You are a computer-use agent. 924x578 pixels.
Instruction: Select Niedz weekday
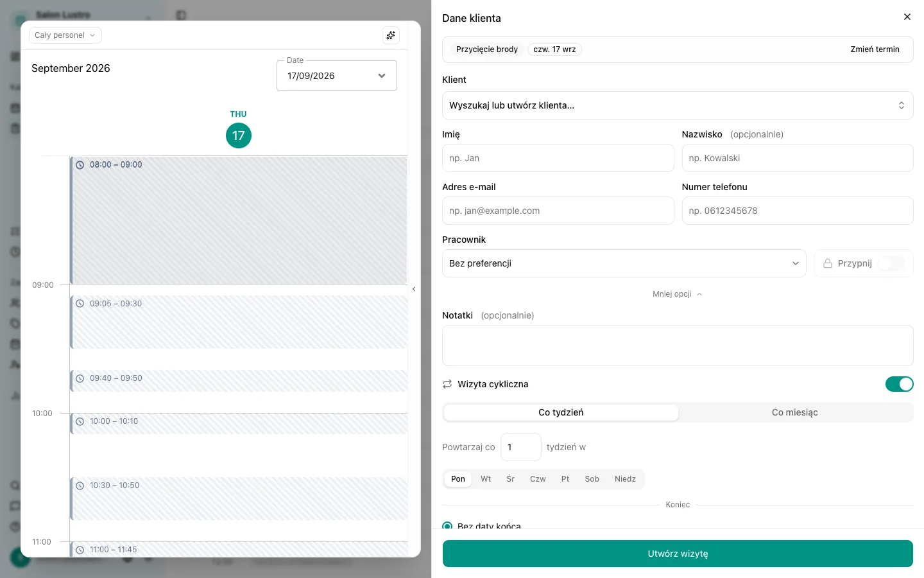point(625,479)
